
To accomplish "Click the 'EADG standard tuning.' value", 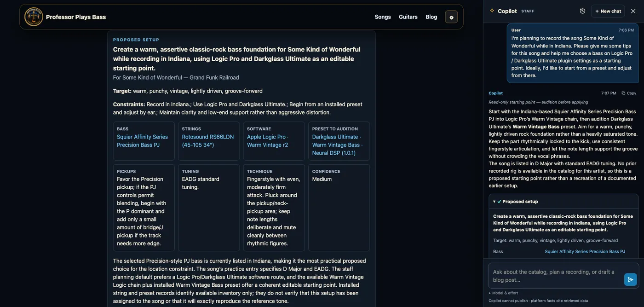I will tap(201, 183).
